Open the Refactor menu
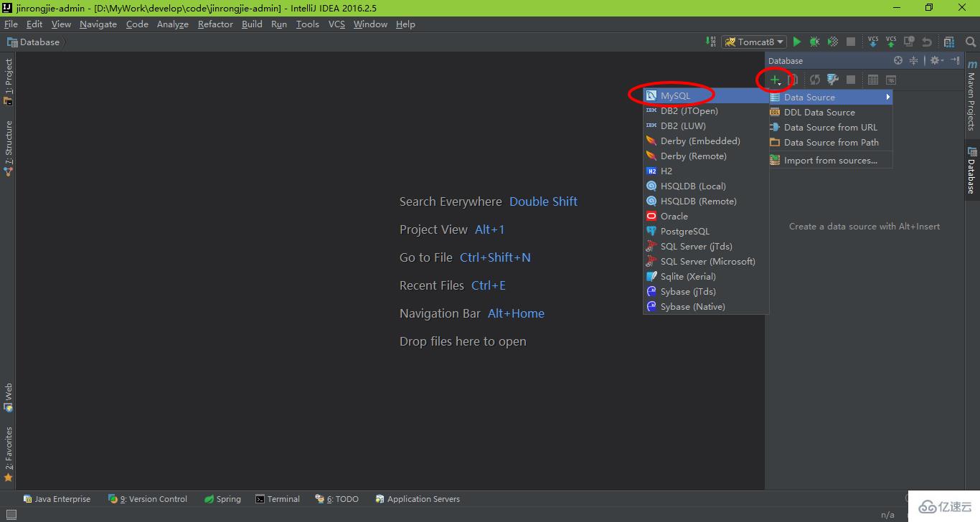Screen dimensions: 980x522 coord(215,24)
